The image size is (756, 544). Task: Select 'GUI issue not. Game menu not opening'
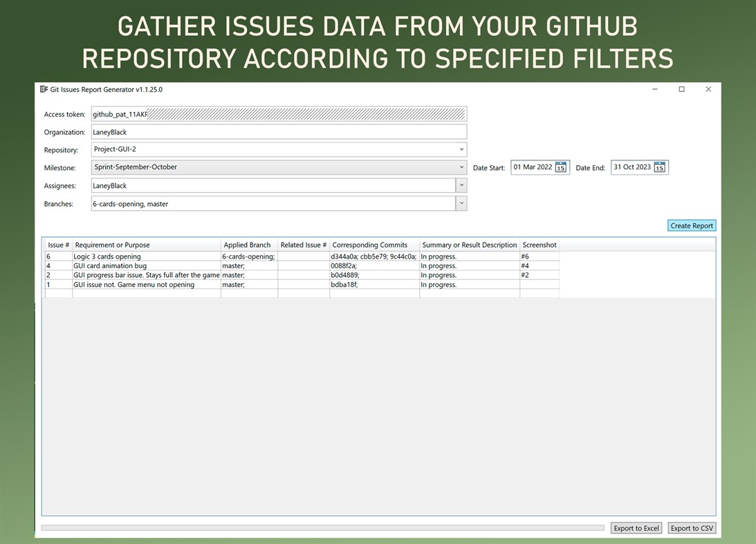pos(147,285)
